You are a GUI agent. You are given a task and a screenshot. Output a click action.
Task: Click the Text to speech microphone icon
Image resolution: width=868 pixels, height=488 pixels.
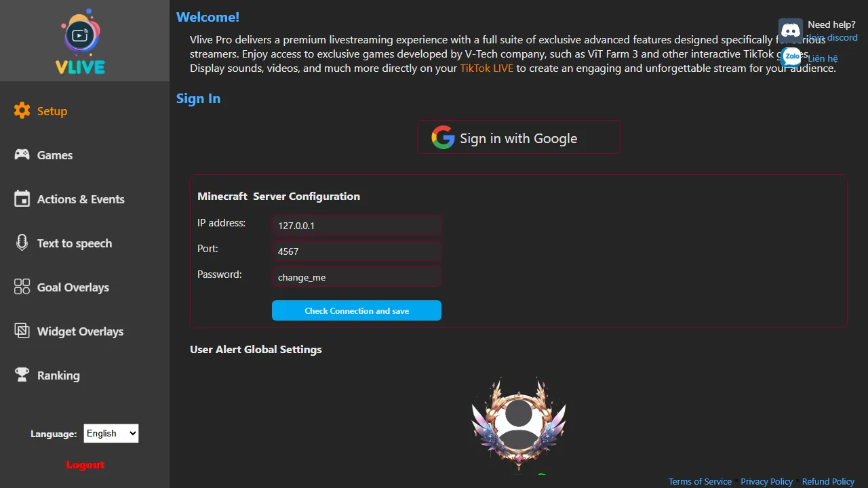pos(22,243)
